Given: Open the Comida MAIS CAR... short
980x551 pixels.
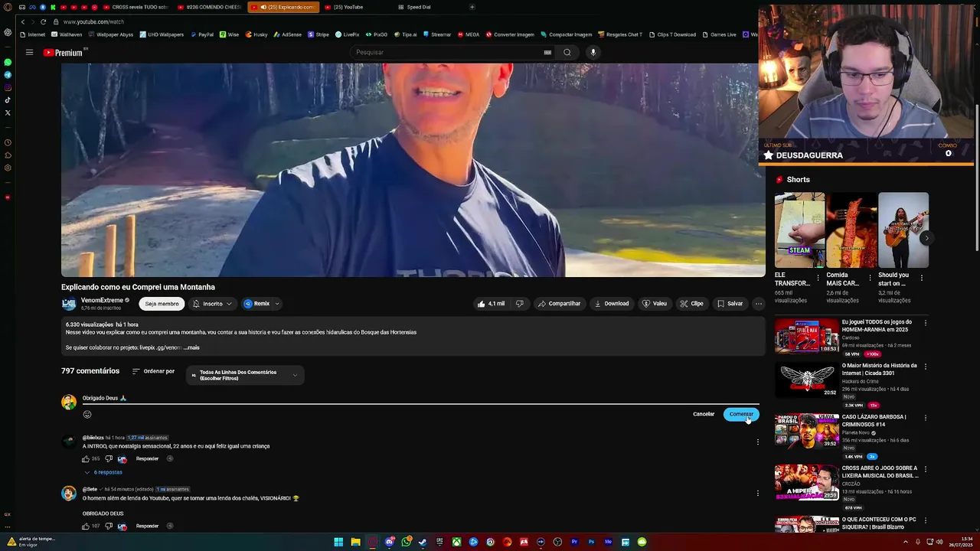Looking at the screenshot, I should pyautogui.click(x=851, y=230).
